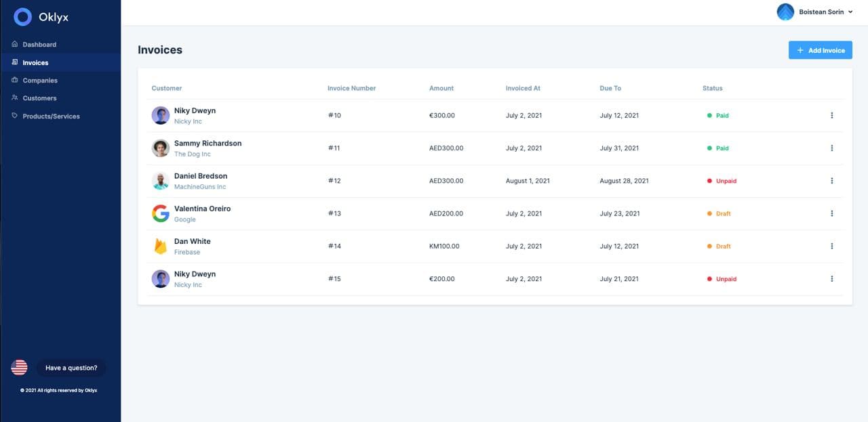The image size is (868, 422).
Task: Select Invoices in the sidebar
Action: pos(60,62)
